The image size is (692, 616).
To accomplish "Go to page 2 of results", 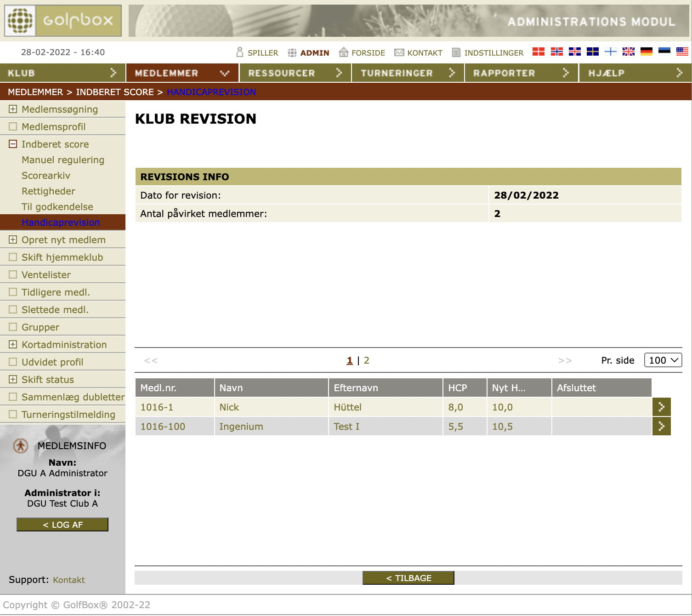I will pyautogui.click(x=366, y=360).
